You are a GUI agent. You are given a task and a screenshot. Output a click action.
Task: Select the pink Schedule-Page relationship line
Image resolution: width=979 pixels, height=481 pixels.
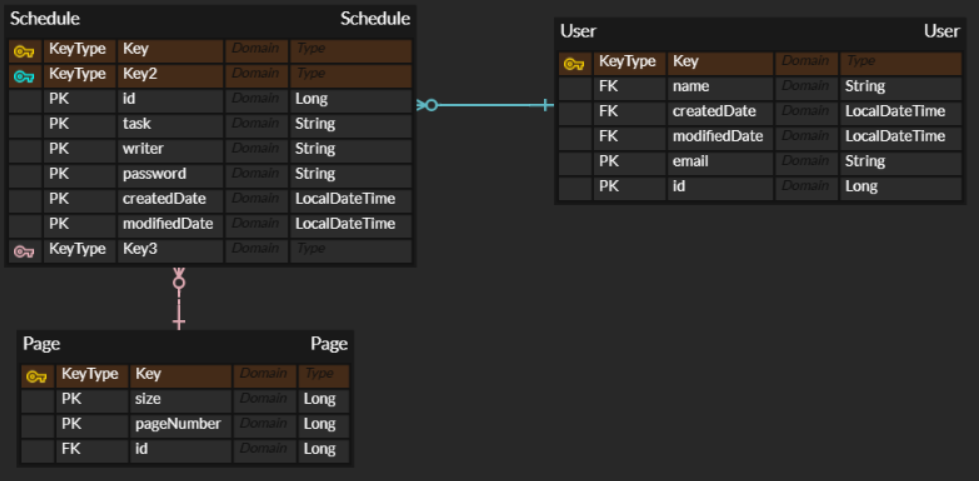pos(179,299)
